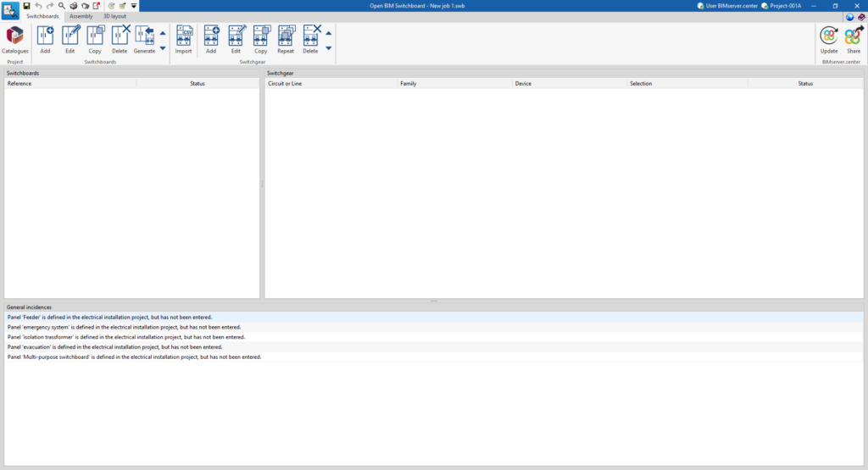Generate switchboards from project
Viewport: 868px width, 470px height.
tap(144, 40)
